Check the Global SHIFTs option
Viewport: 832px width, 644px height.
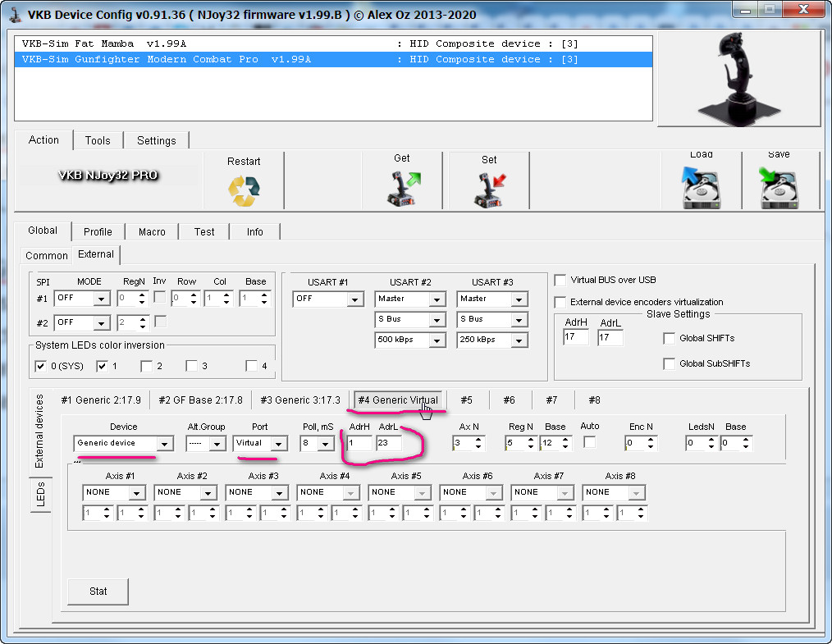(669, 339)
